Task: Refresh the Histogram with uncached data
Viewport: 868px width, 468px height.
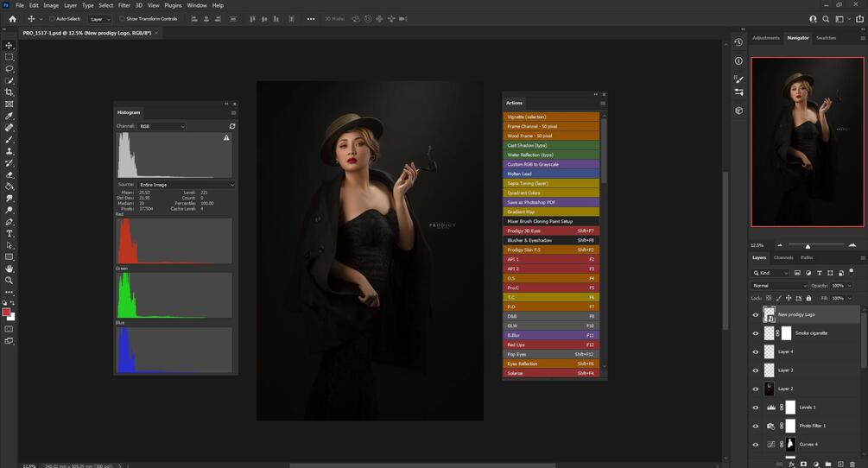Action: pos(232,126)
